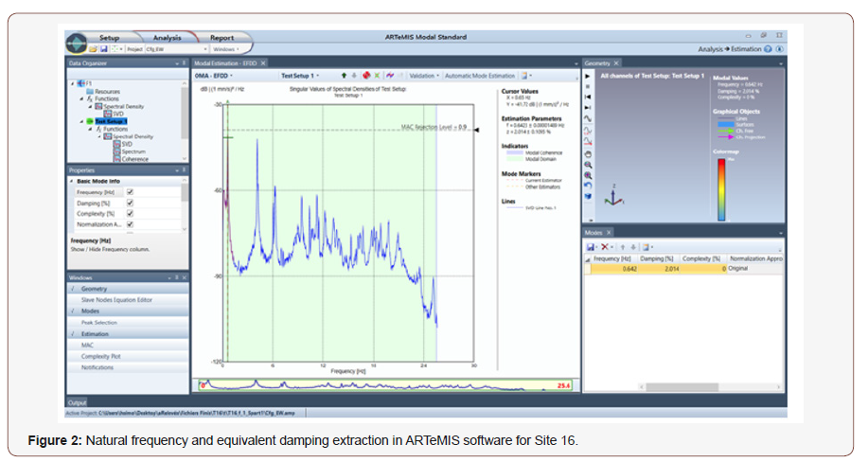Uncheck the Frequency [Hz] checkbox
This screenshot has width=868, height=462.
click(x=131, y=191)
